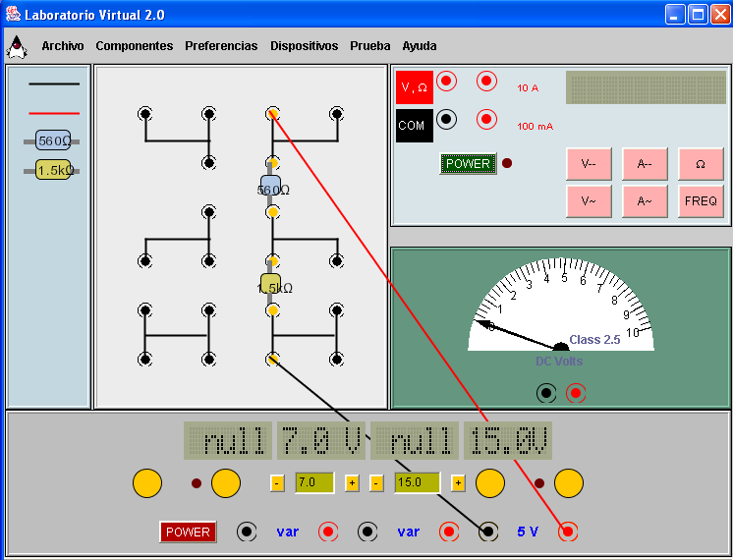Click the 15.0 voltage input field
733x560 pixels.
(417, 482)
